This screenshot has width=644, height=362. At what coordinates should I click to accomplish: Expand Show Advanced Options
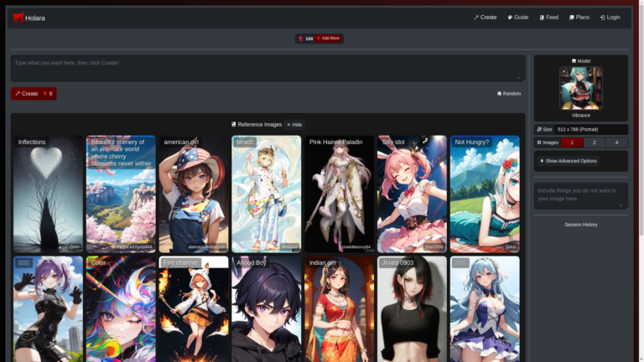coord(568,161)
